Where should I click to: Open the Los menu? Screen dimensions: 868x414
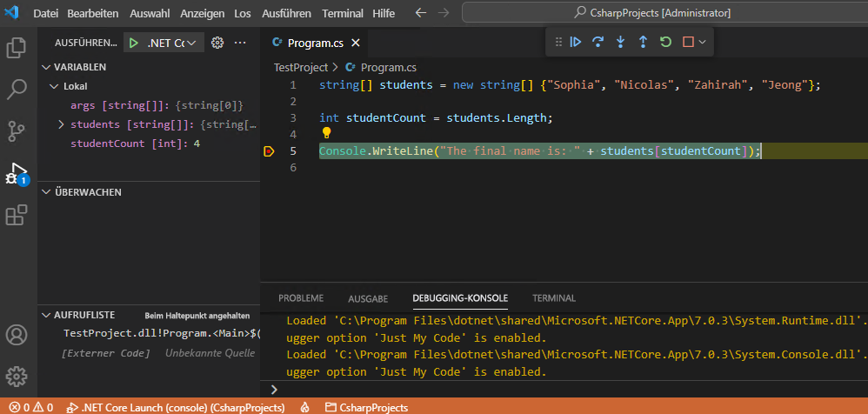[x=243, y=13]
